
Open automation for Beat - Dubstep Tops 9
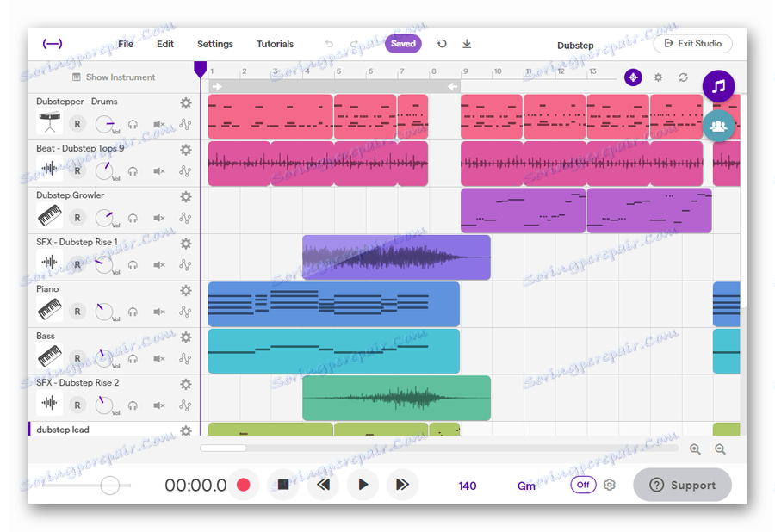[185, 171]
